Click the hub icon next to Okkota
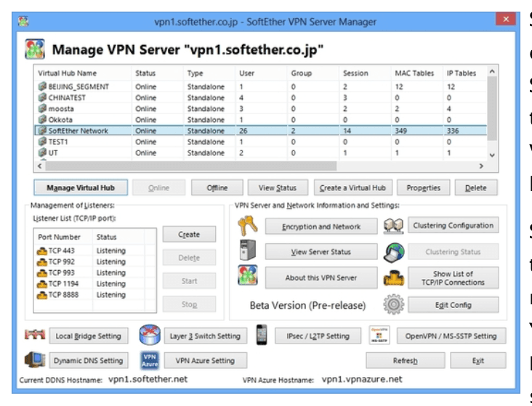Image resolution: width=532 pixels, height=406 pixels. 42,119
